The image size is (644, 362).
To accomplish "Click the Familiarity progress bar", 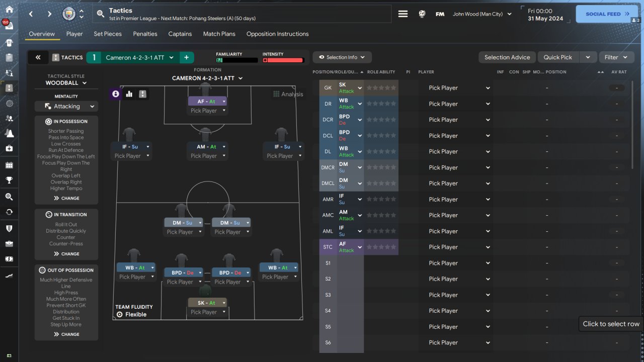I will coord(236,60).
